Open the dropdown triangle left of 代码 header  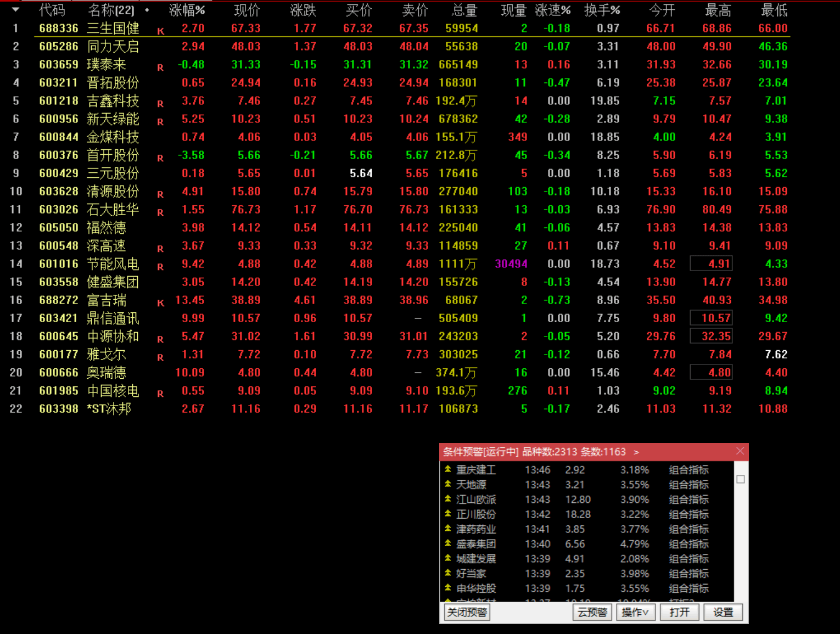coord(15,10)
